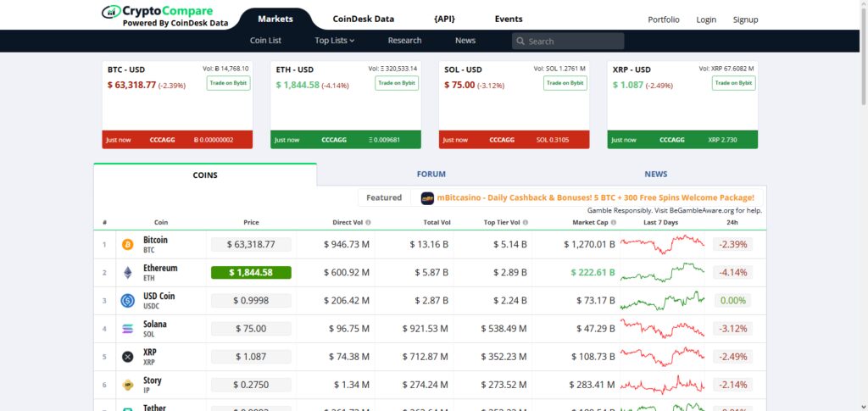The width and height of the screenshot is (868, 411).
Task: Click Bitcoin market cap $ 1,270.01 B
Action: 589,245
